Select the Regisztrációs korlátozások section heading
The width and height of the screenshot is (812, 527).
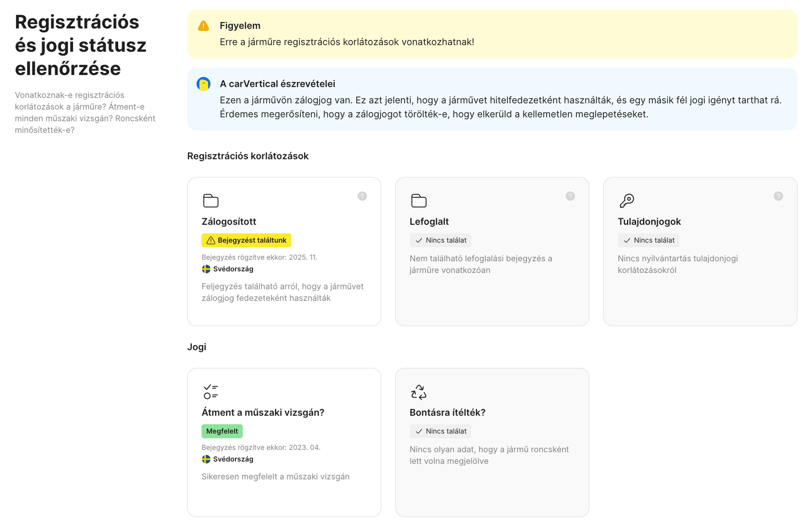pos(248,156)
